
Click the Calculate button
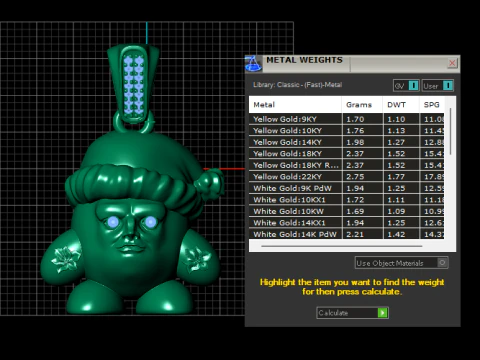coord(352,313)
